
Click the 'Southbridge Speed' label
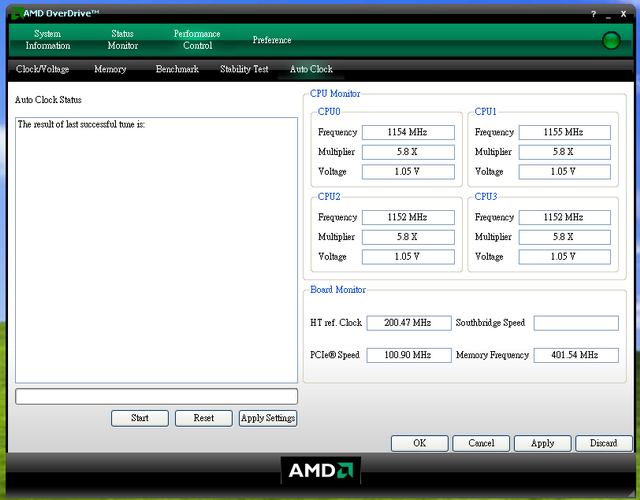coord(490,323)
